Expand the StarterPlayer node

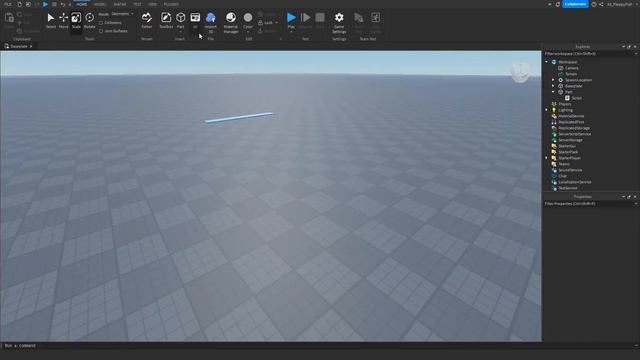(x=547, y=158)
